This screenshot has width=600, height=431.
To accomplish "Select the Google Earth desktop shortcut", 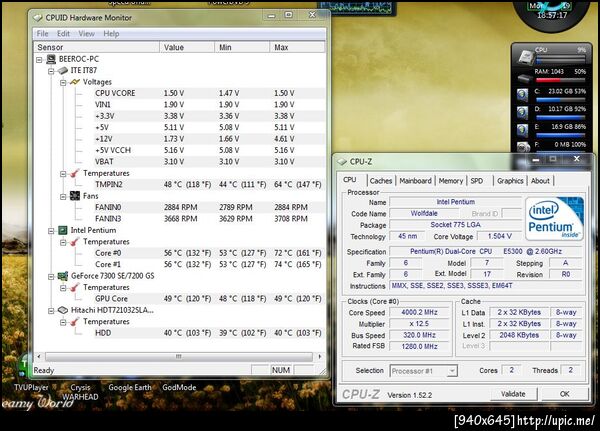I will point(130,387).
